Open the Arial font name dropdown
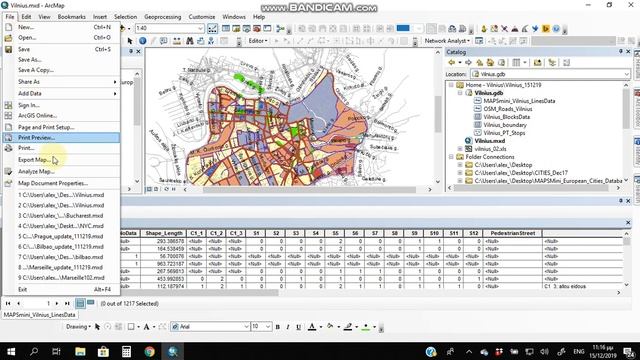 click(246, 327)
